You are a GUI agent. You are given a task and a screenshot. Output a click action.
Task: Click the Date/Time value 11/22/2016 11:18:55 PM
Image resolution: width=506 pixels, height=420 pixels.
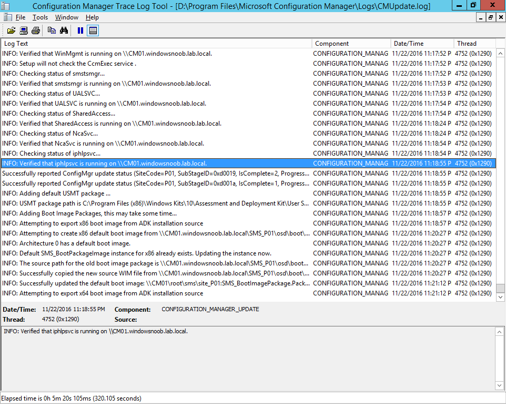74,310
